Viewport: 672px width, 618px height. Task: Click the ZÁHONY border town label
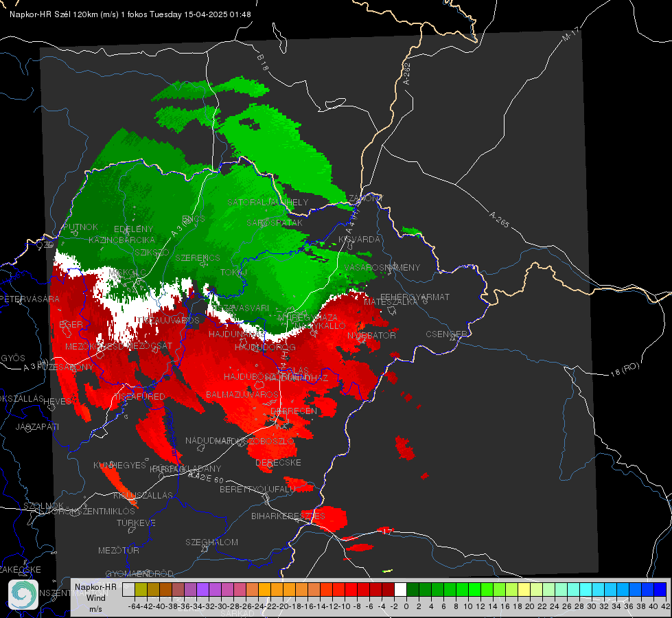click(x=365, y=198)
